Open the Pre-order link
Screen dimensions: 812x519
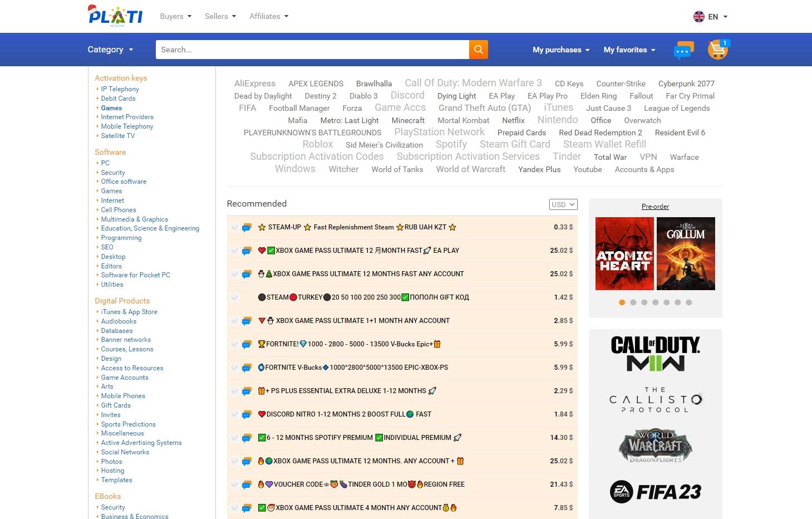655,206
